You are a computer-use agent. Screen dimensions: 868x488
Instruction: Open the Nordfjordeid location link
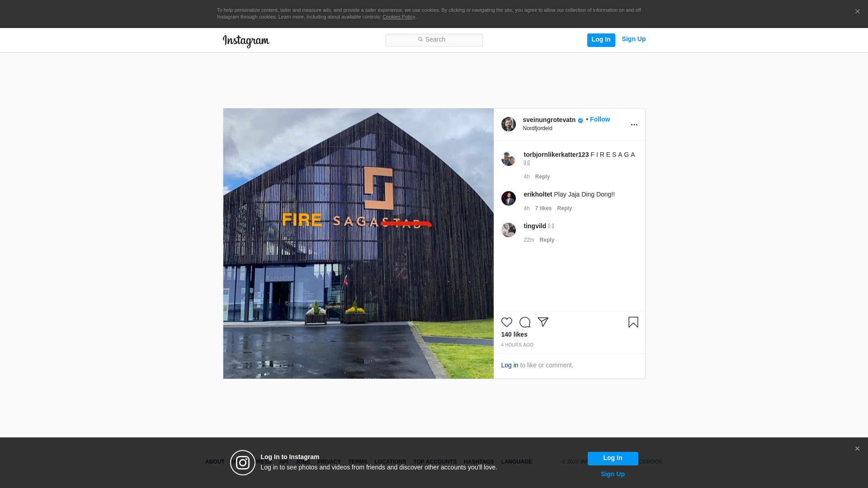[x=537, y=128]
